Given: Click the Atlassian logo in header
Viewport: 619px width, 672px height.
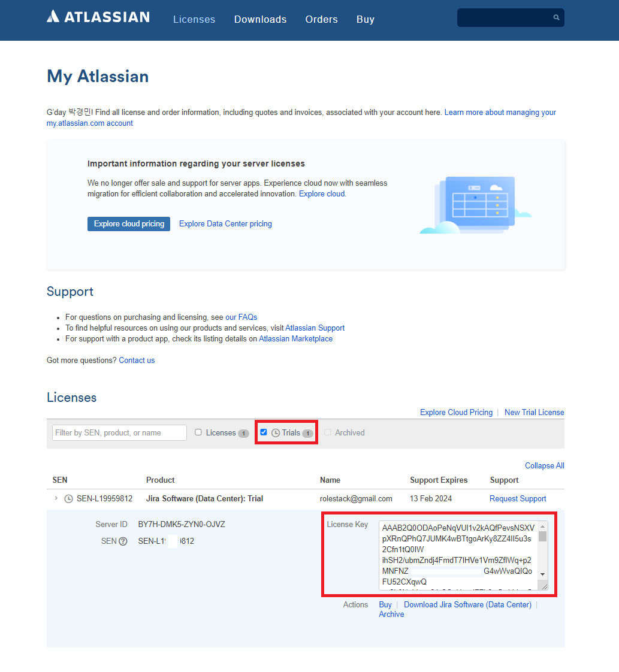Looking at the screenshot, I should pyautogui.click(x=98, y=17).
